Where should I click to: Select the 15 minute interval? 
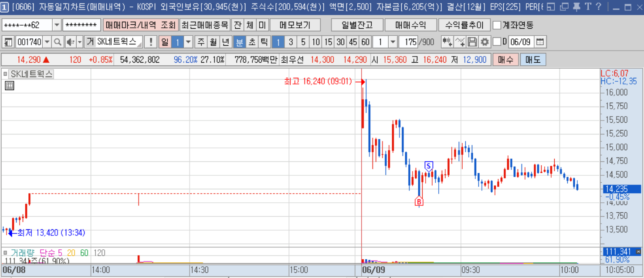328,42
